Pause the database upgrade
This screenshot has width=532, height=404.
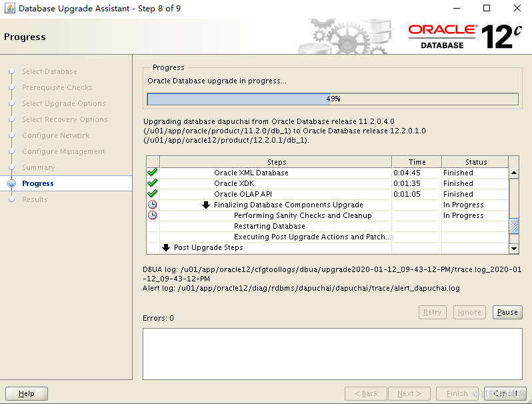[507, 312]
